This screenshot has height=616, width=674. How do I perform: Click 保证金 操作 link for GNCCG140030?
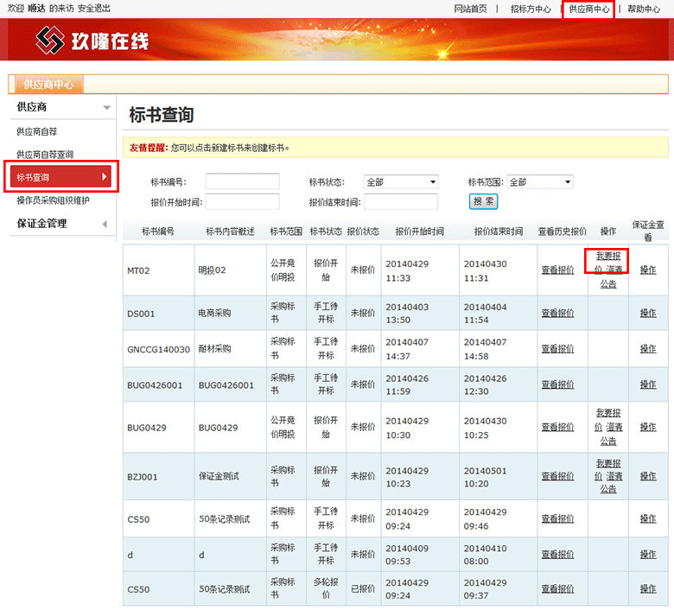pyautogui.click(x=648, y=349)
